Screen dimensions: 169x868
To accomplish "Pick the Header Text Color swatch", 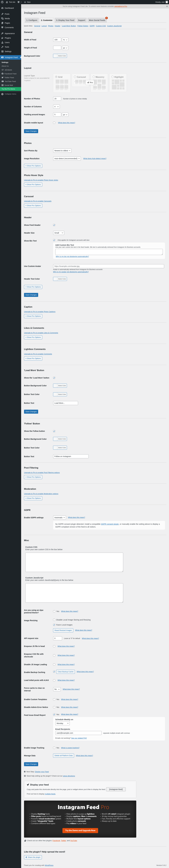I will [60, 279].
